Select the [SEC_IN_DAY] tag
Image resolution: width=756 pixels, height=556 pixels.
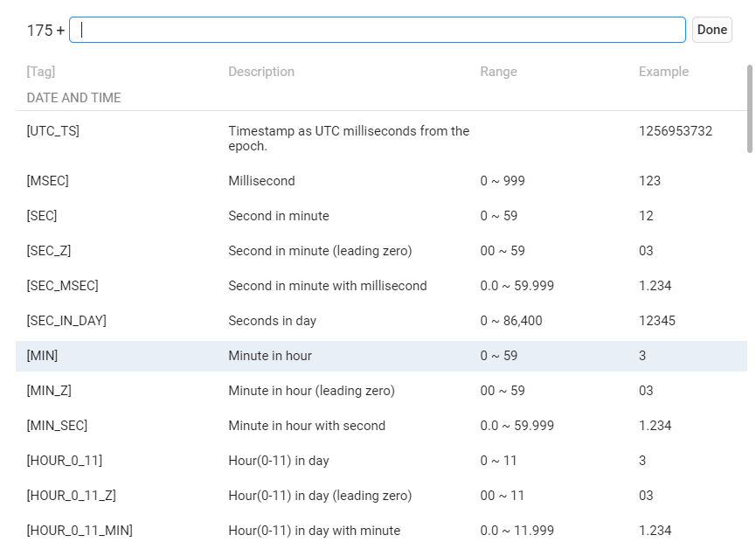tap(66, 321)
